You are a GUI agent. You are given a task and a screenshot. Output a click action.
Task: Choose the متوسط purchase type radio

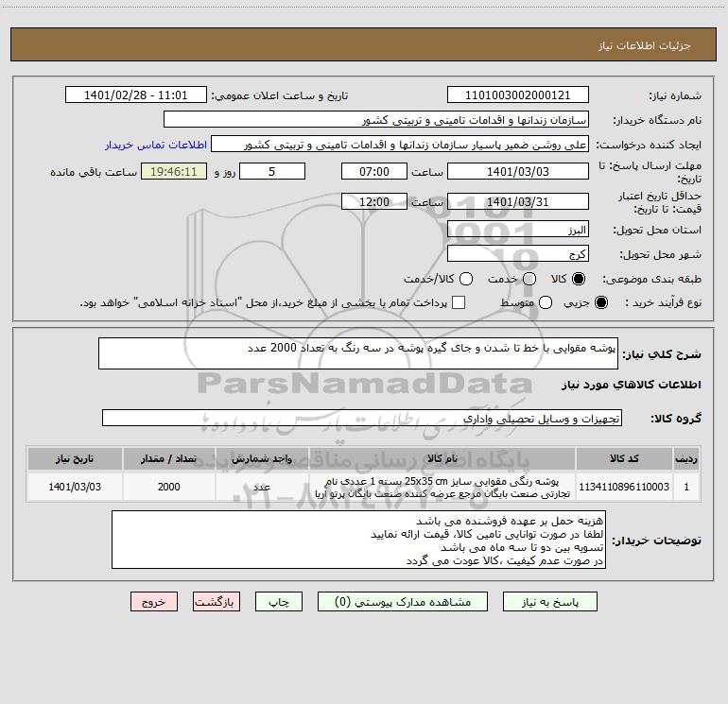[546, 302]
